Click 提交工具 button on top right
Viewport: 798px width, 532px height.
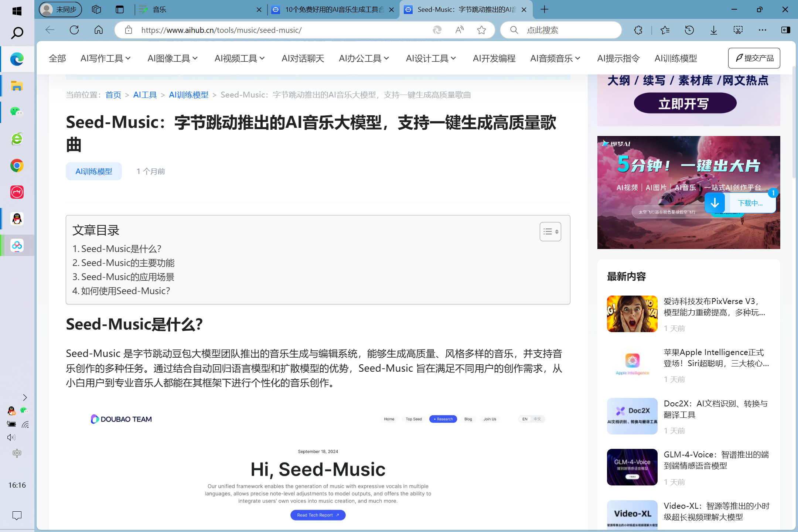[x=755, y=58]
